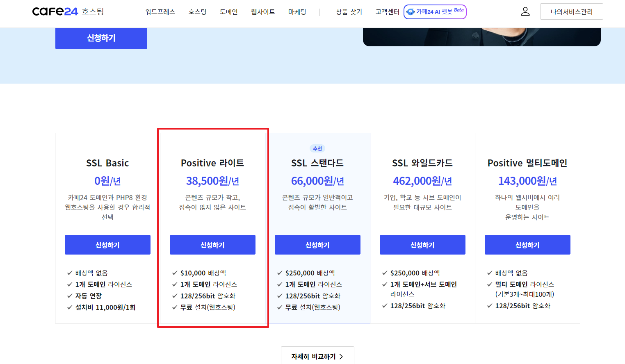Click the 0원/년 price
625x364 pixels.
tap(107, 181)
